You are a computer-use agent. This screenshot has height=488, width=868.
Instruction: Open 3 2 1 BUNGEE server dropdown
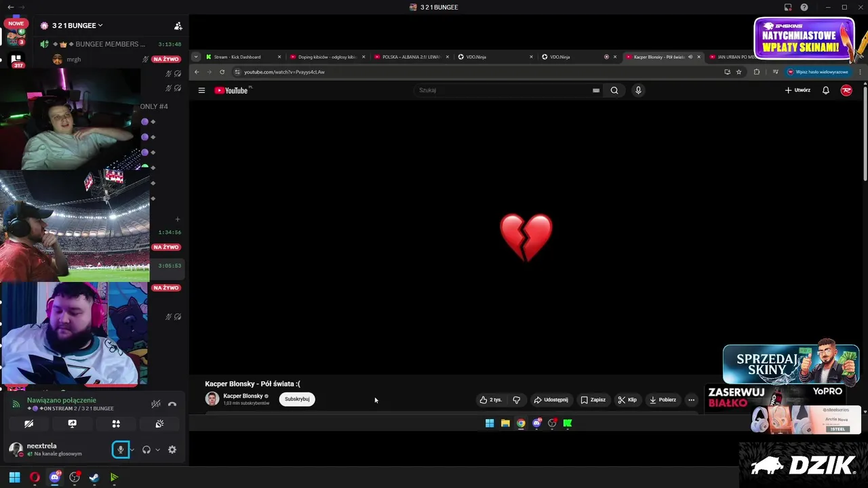coord(77,26)
